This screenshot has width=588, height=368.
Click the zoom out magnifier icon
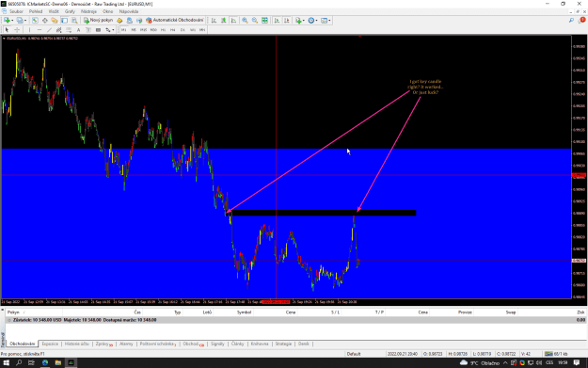tap(255, 21)
